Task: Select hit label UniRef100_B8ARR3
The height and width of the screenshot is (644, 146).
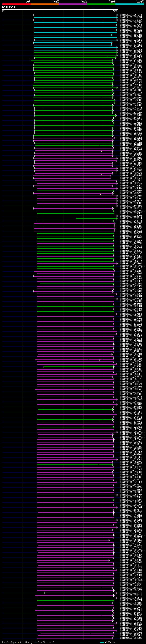Action: pyautogui.click(x=131, y=32)
